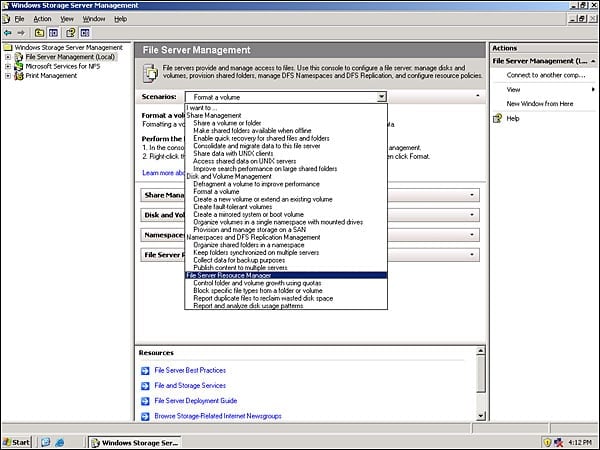
Task: Click the Back arrow toolbar icon
Action: click(x=7, y=33)
